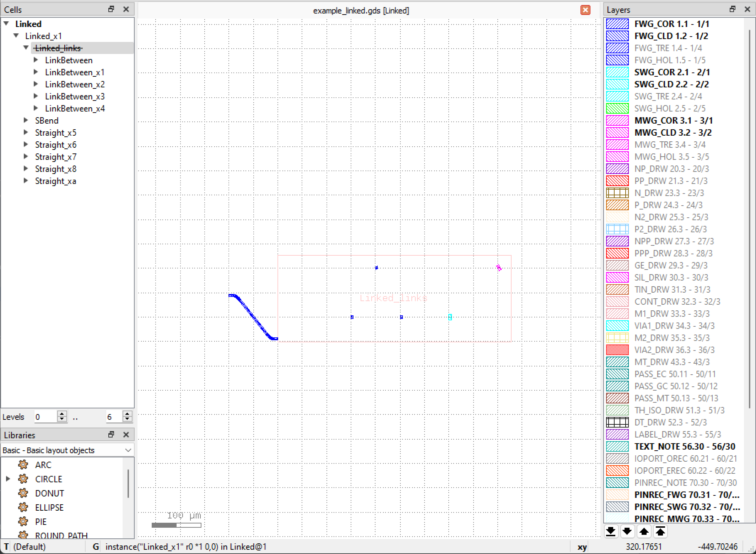Select the IOPORT_EREC 60.22 layer
This screenshot has width=756, height=554.
[x=685, y=471]
